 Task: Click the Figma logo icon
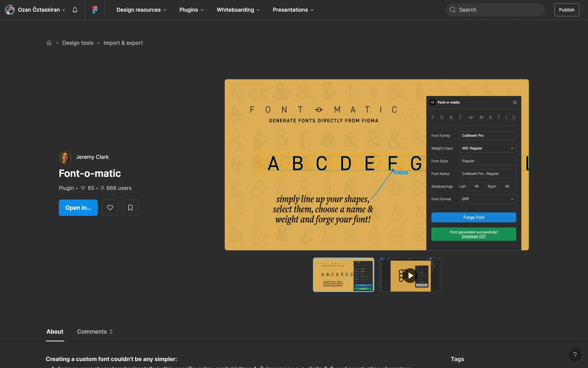coord(95,10)
